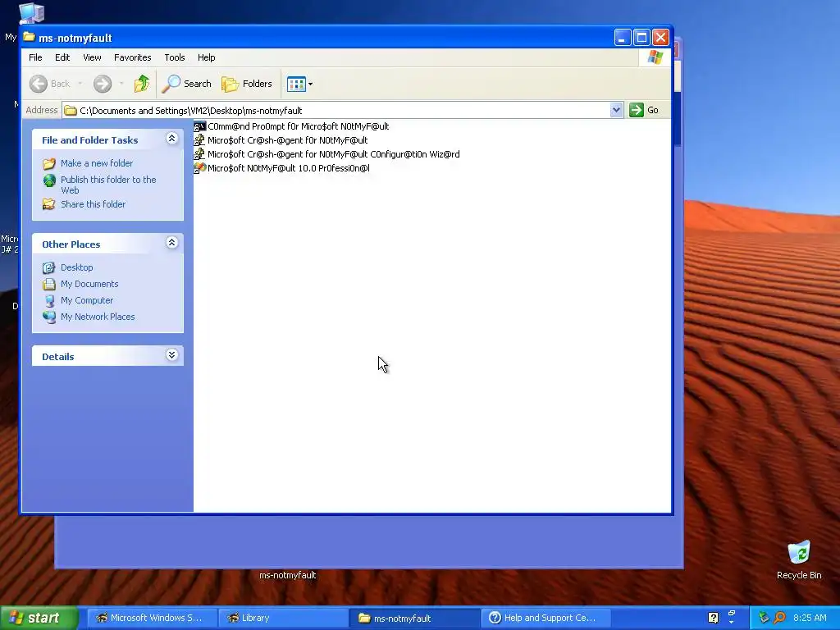Viewport: 840px width, 630px height.
Task: Open the Edit menu
Action: [x=62, y=57]
